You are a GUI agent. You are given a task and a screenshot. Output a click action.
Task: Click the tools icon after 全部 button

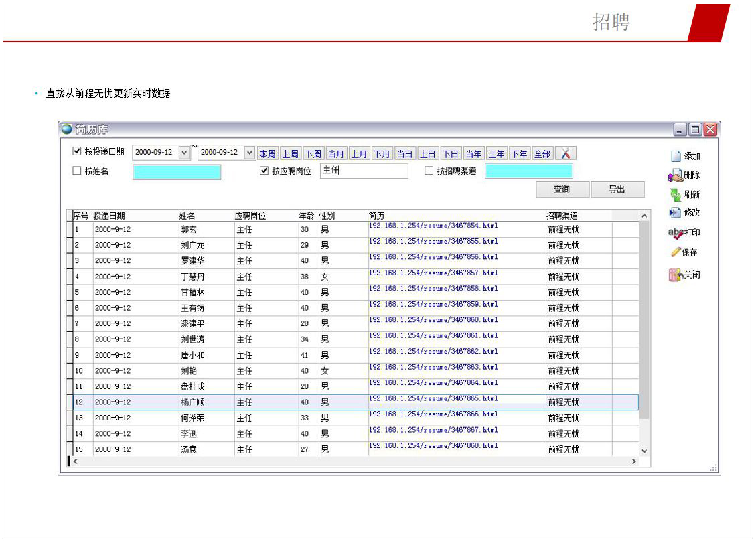[x=565, y=153]
